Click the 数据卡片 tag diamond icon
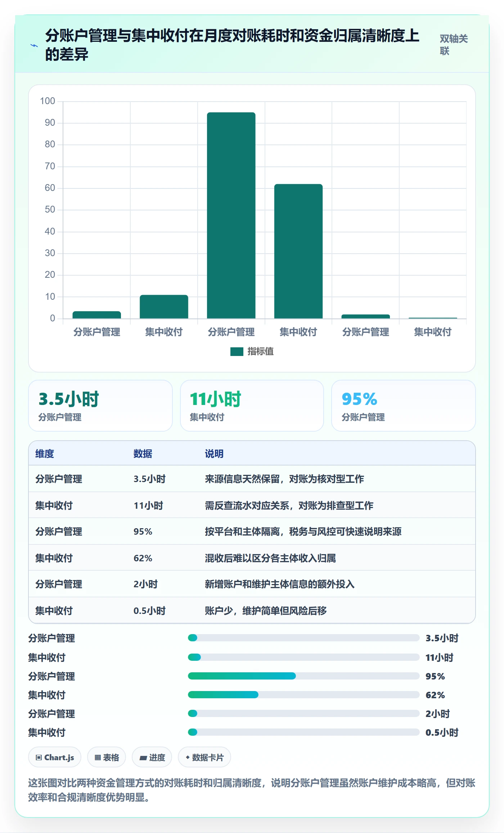Viewport: 504px width, 833px height. (x=188, y=757)
